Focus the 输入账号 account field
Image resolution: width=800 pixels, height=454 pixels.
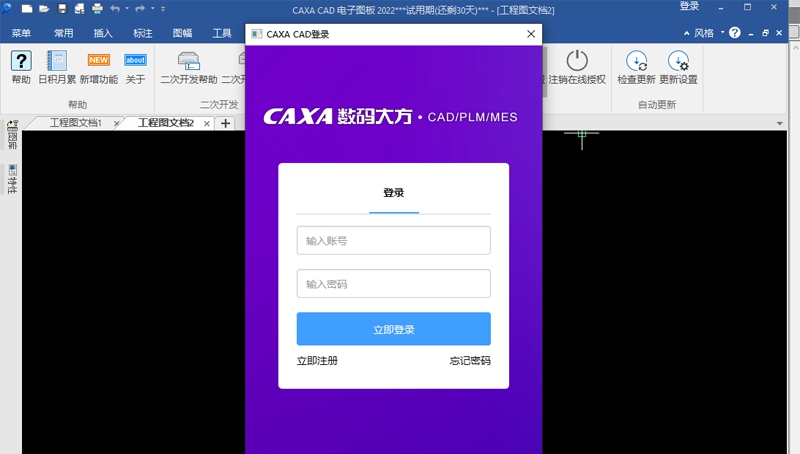coord(394,240)
